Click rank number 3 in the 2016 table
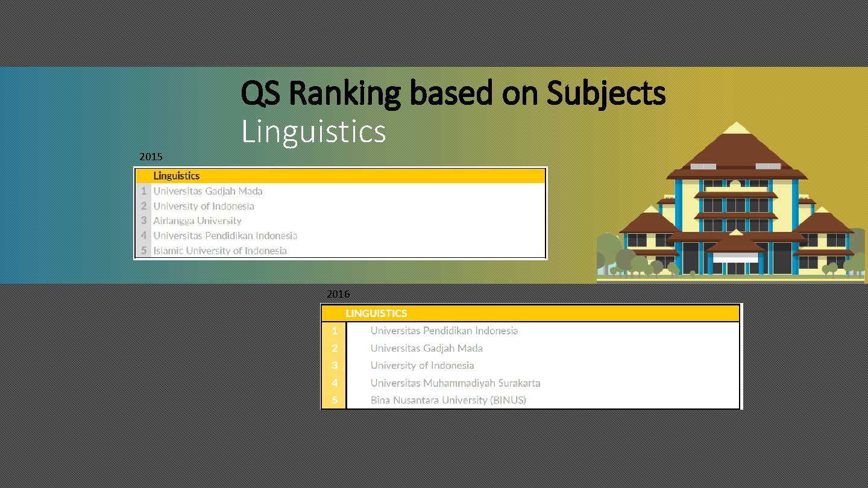Viewport: 868px width, 488px height. [x=335, y=366]
